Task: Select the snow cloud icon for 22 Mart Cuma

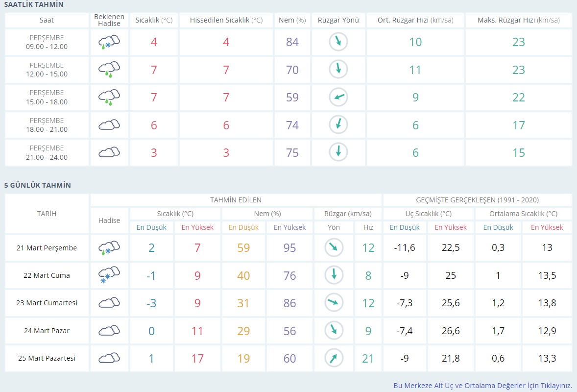Action: coord(109,275)
